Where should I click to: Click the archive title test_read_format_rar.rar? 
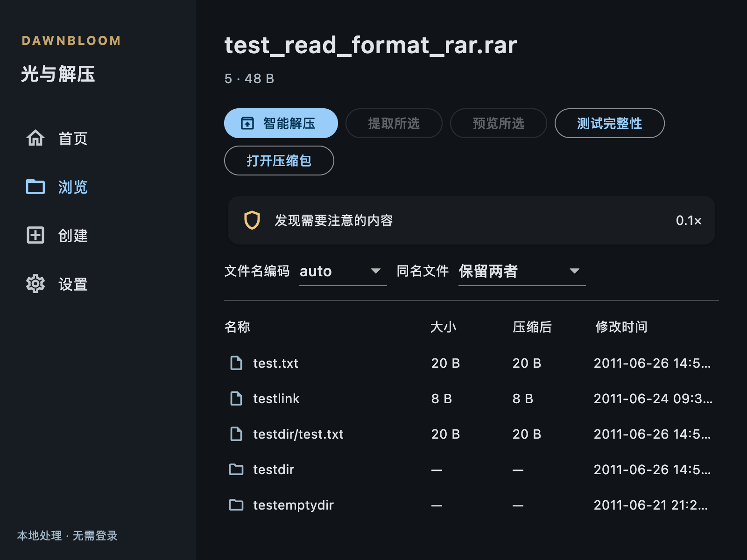(x=371, y=45)
